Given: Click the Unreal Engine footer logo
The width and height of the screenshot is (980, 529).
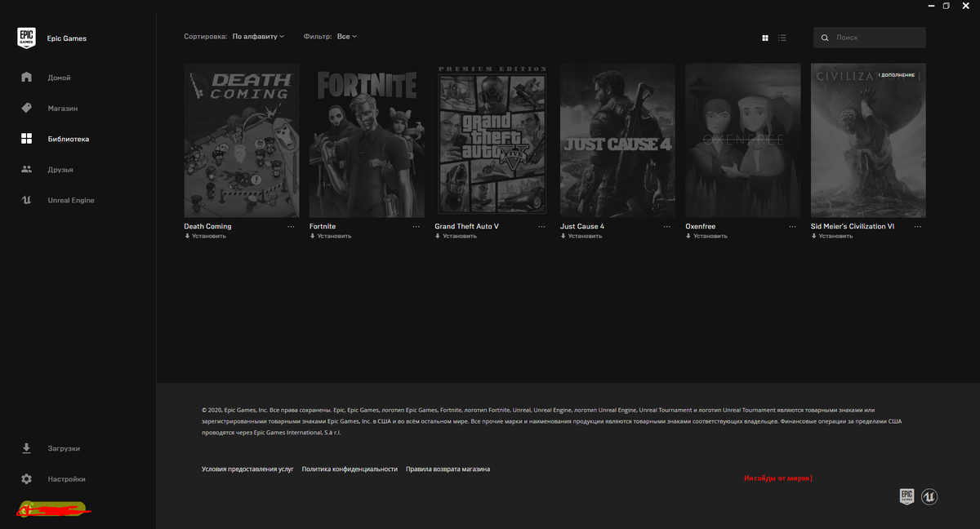Looking at the screenshot, I should pyautogui.click(x=929, y=496).
